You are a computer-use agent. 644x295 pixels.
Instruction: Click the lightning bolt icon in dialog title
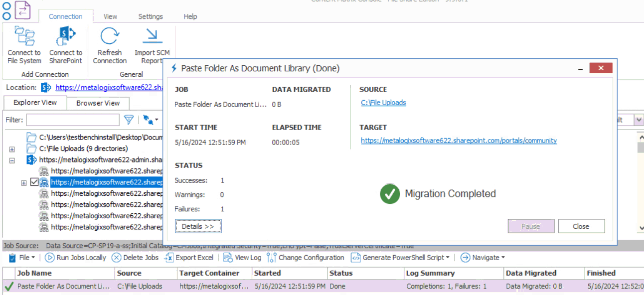pos(174,68)
